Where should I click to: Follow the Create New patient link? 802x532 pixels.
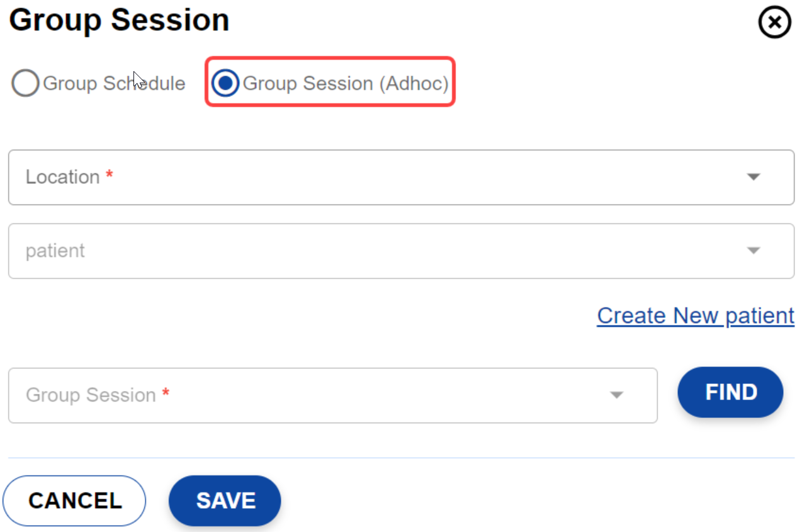tap(696, 315)
